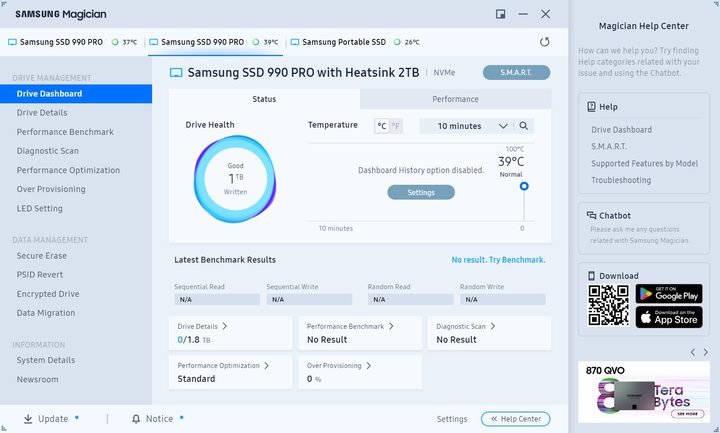This screenshot has width=720, height=433.
Task: Click the Update label in bottom bar
Action: tap(53, 419)
